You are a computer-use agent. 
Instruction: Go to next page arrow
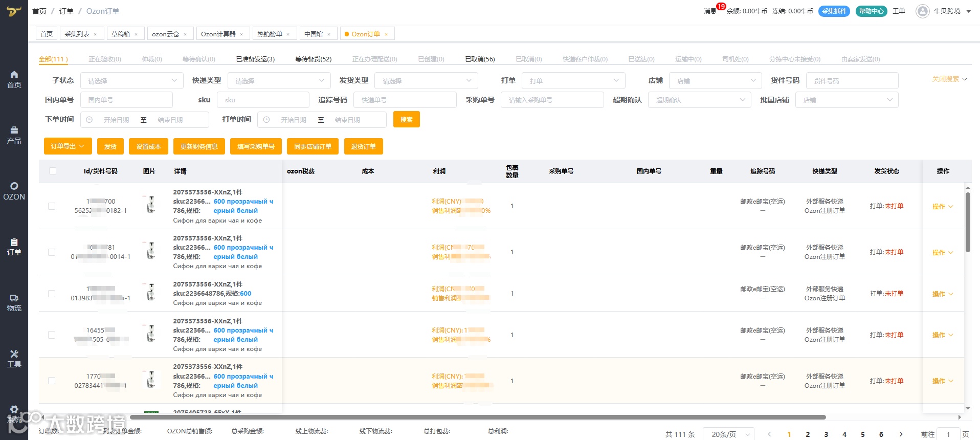tap(901, 434)
